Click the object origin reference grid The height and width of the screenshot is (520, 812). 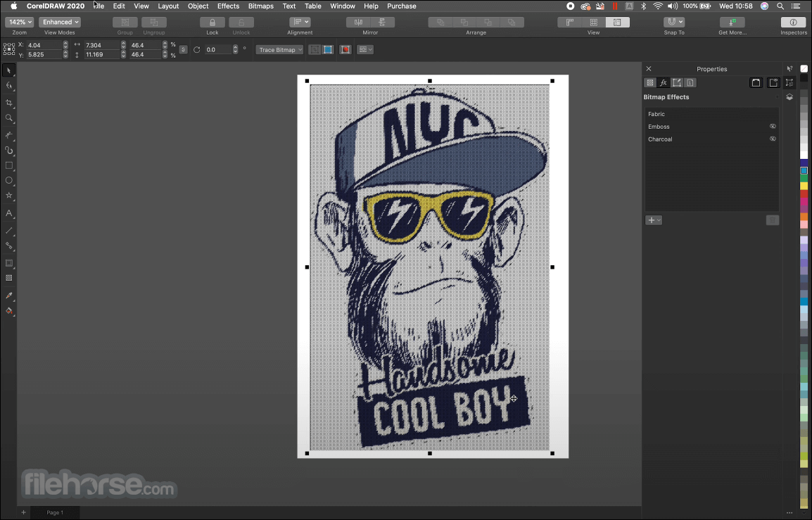[x=9, y=49]
